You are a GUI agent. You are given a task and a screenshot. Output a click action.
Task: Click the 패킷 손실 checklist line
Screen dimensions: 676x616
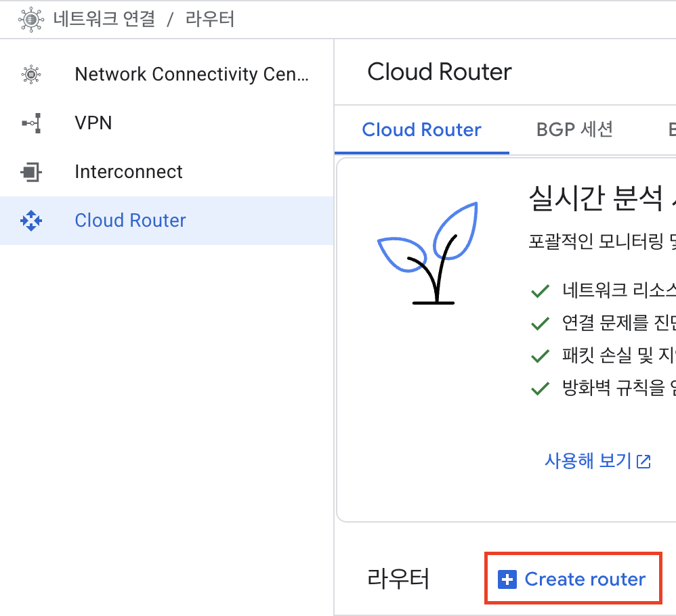click(618, 355)
